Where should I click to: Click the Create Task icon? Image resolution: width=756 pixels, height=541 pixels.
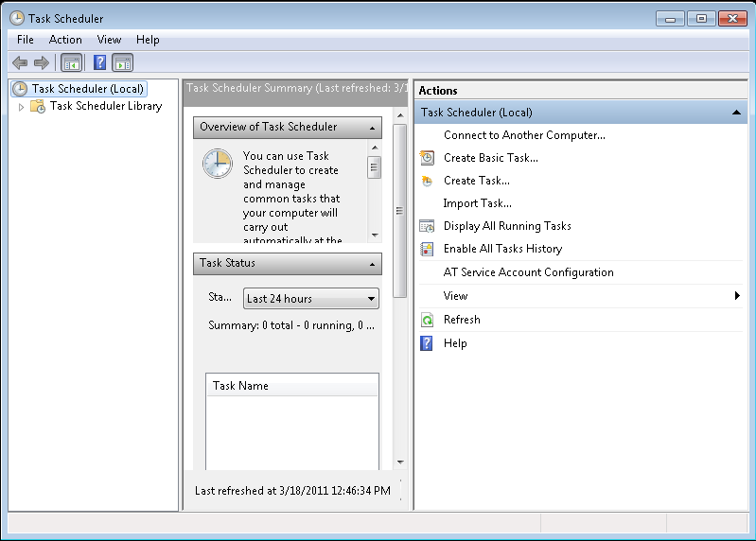click(427, 181)
